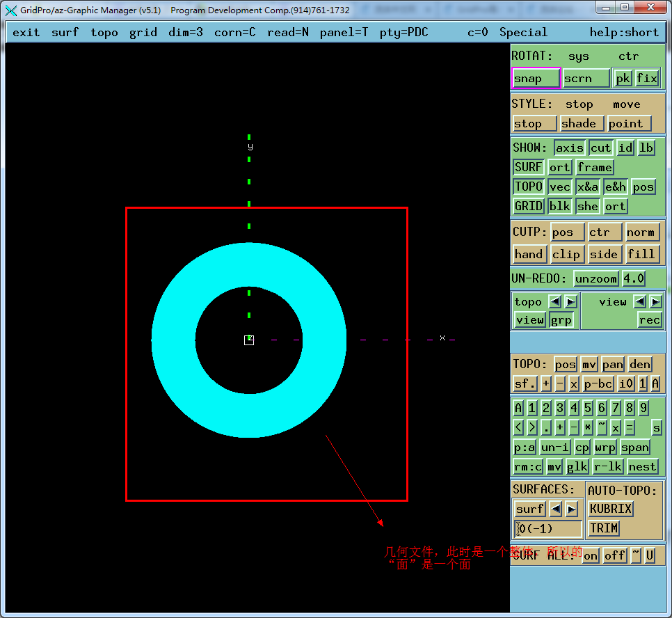
Task: Click the view previous arrow
Action: pos(639,301)
